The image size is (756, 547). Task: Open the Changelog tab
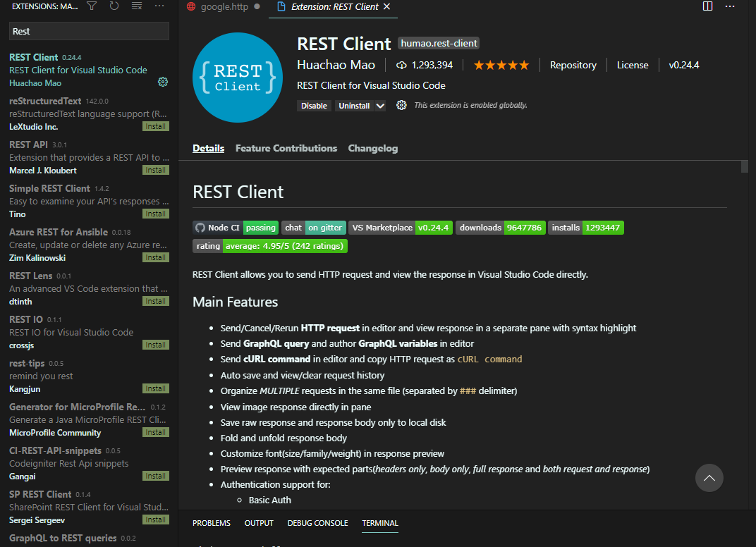(372, 149)
